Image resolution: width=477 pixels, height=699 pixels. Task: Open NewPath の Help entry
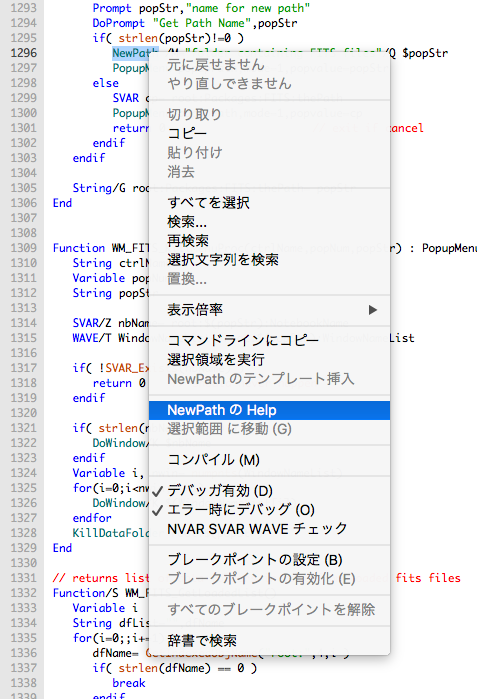(x=269, y=410)
